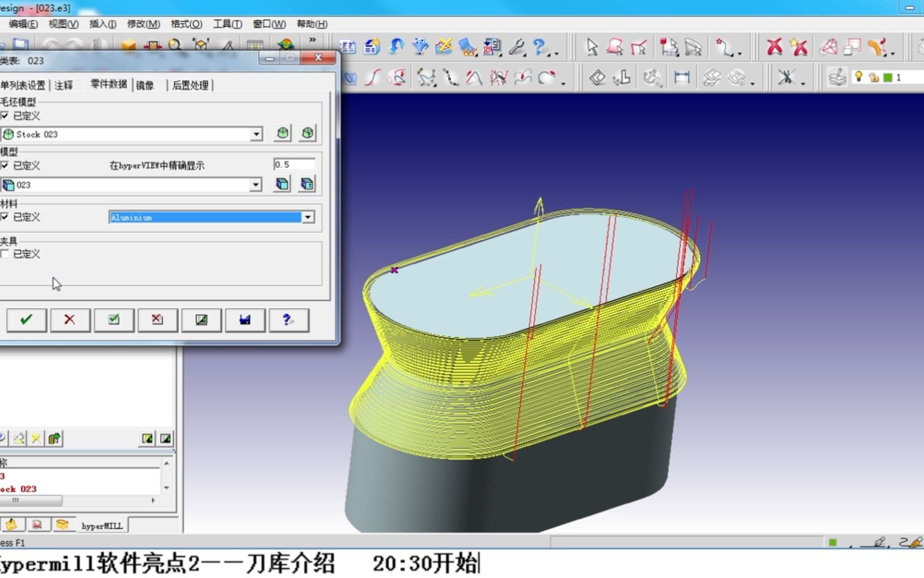Click the gray-black panel icon in browser toolbar
Screen dimensions: 924x578
point(166,439)
